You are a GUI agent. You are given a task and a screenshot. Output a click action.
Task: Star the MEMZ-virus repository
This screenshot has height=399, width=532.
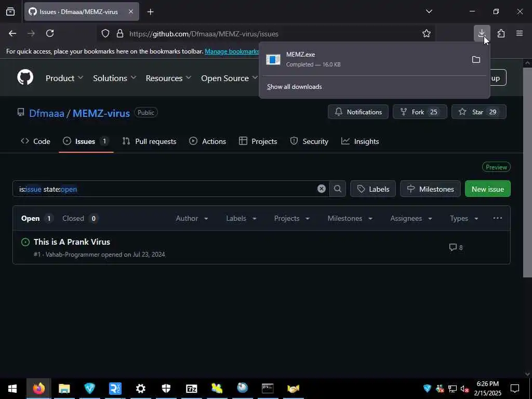coord(478,112)
